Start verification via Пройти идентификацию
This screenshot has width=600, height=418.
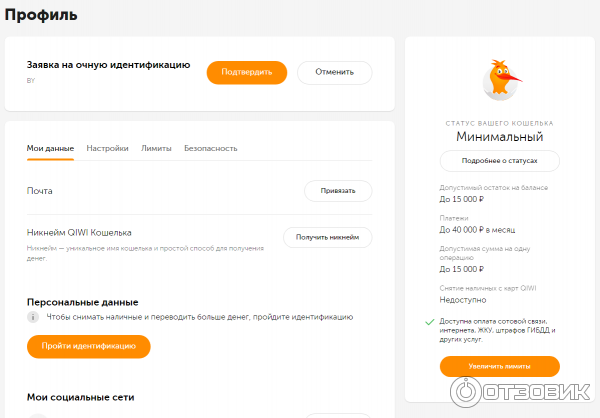88,346
